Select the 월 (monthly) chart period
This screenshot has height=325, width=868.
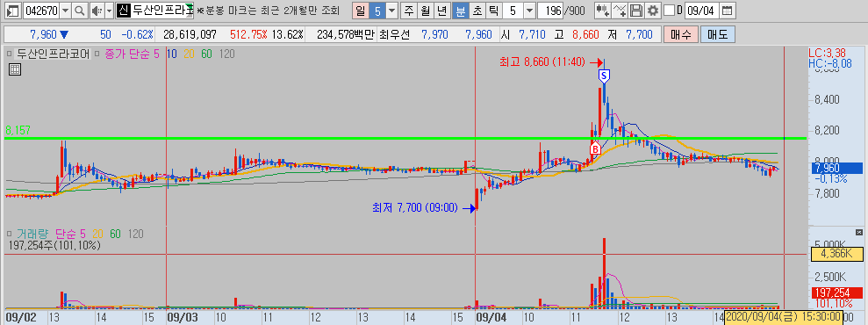[x=425, y=10]
